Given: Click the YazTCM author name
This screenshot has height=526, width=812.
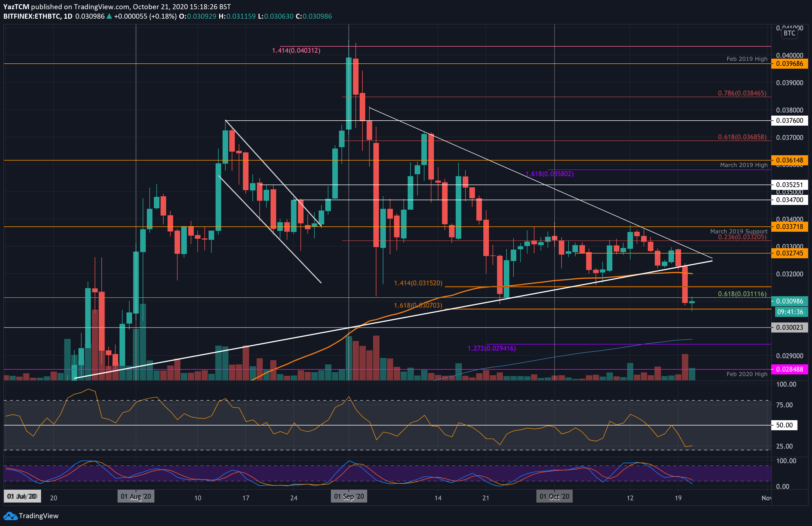Looking at the screenshot, I should click(16, 7).
